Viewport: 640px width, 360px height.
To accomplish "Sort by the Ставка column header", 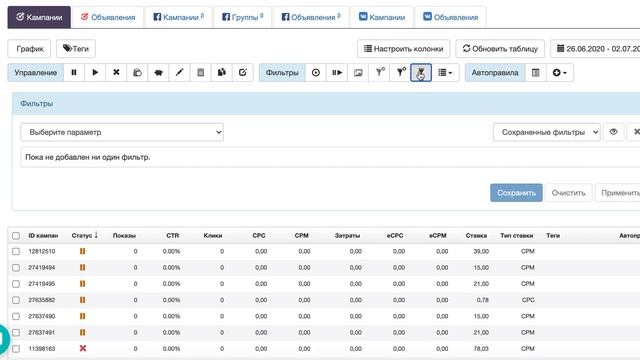I will [x=476, y=236].
